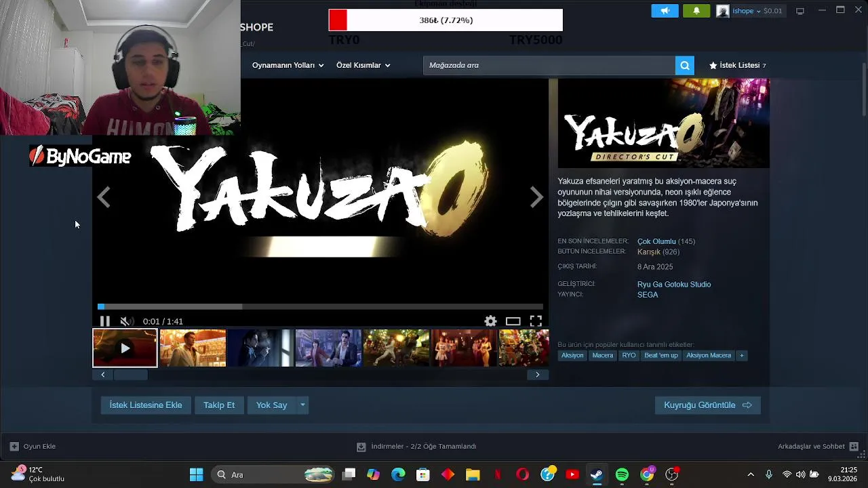Open Windows Start menu
868x488 pixels.
pos(196,474)
